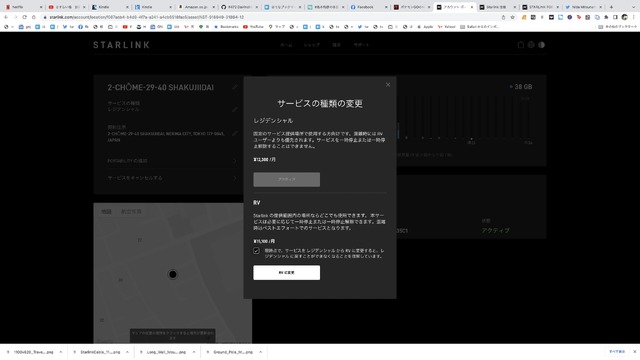This screenshot has height=360, width=640.
Task: Expand options for StarlinkCable download
Action: 127,352
